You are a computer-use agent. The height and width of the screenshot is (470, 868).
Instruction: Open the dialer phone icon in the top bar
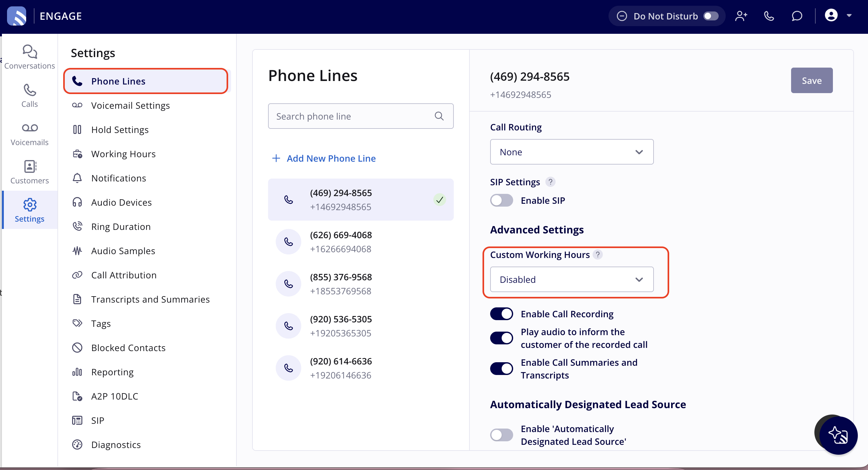point(769,16)
